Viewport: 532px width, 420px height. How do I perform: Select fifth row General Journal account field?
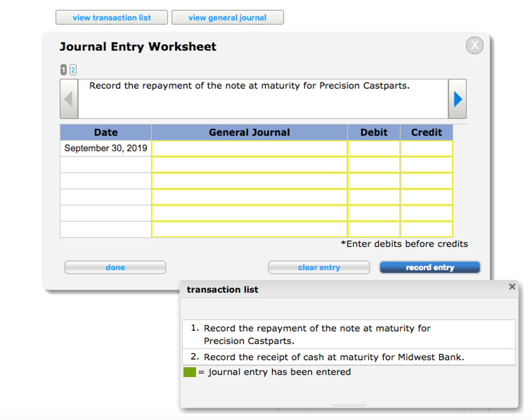pyautogui.click(x=249, y=213)
